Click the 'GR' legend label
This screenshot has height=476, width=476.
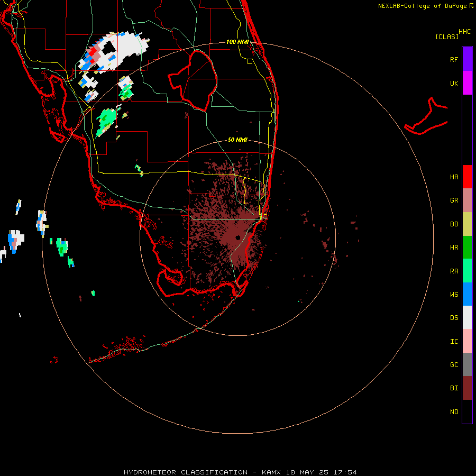(454, 200)
